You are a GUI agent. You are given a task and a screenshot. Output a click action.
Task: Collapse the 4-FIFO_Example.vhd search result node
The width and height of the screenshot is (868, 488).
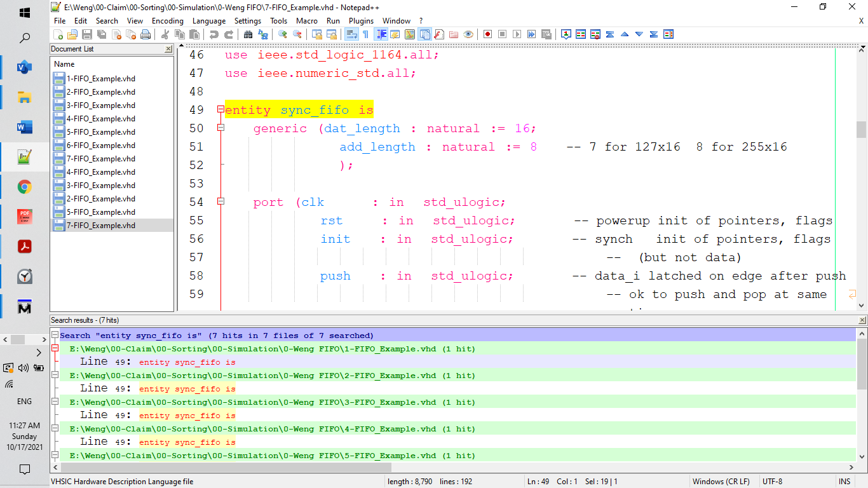coord(55,429)
